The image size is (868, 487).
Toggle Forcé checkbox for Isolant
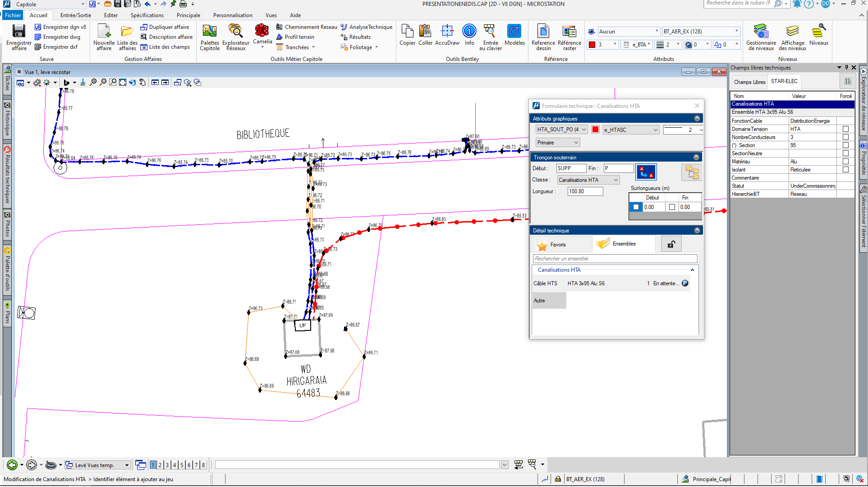pyautogui.click(x=845, y=170)
